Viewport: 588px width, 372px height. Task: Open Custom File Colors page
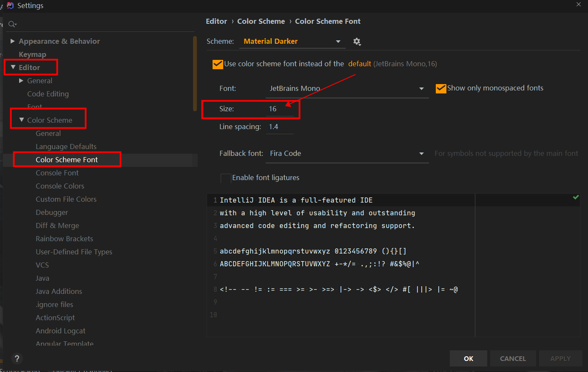click(x=66, y=199)
